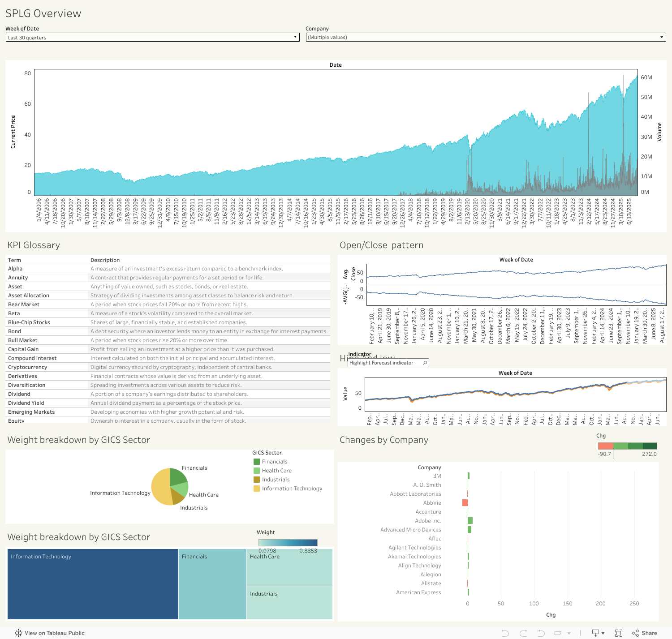
Task: Click the Share icon
Action: coord(635,633)
